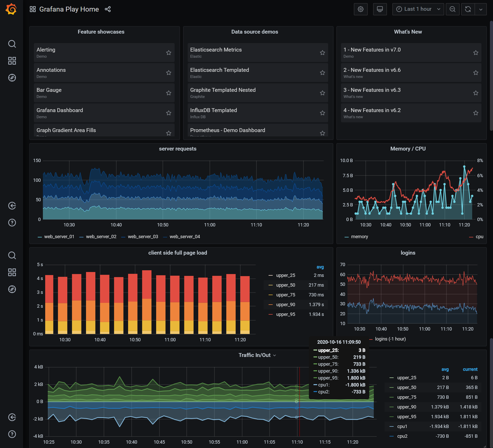The image size is (493, 448).
Task: Toggle the upper_90 series in page load legend
Action: tap(285, 305)
